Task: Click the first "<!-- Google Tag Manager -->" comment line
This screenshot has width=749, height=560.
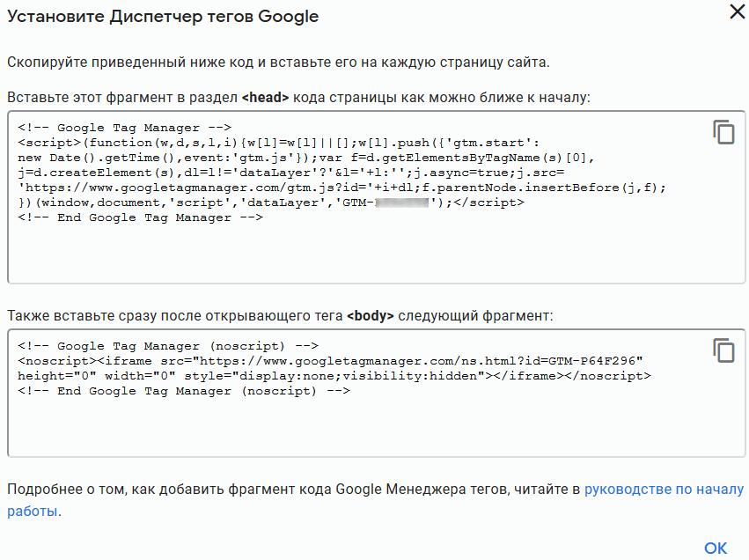Action: (x=124, y=128)
